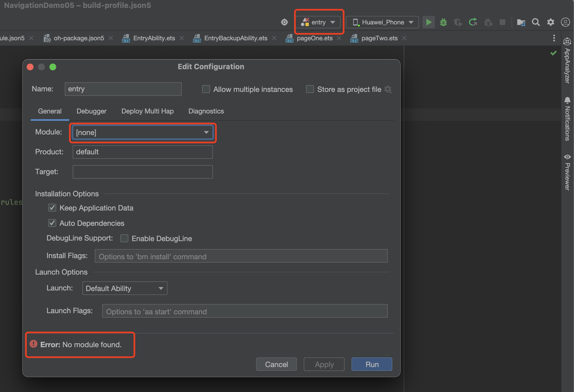574x392 pixels.
Task: Click the Debug bug icon
Action: click(443, 22)
